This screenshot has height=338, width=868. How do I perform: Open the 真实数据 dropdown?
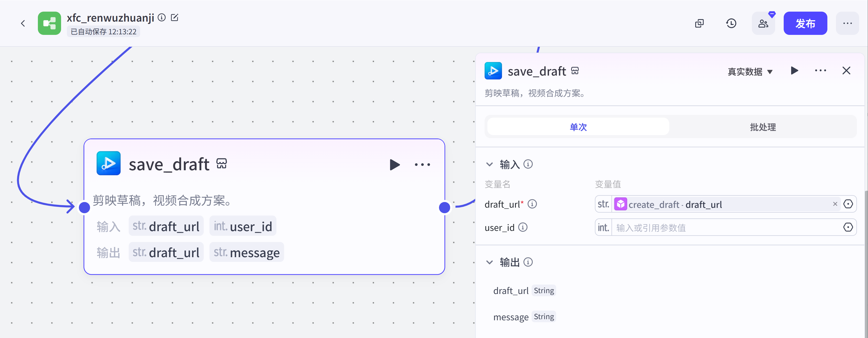click(x=750, y=71)
